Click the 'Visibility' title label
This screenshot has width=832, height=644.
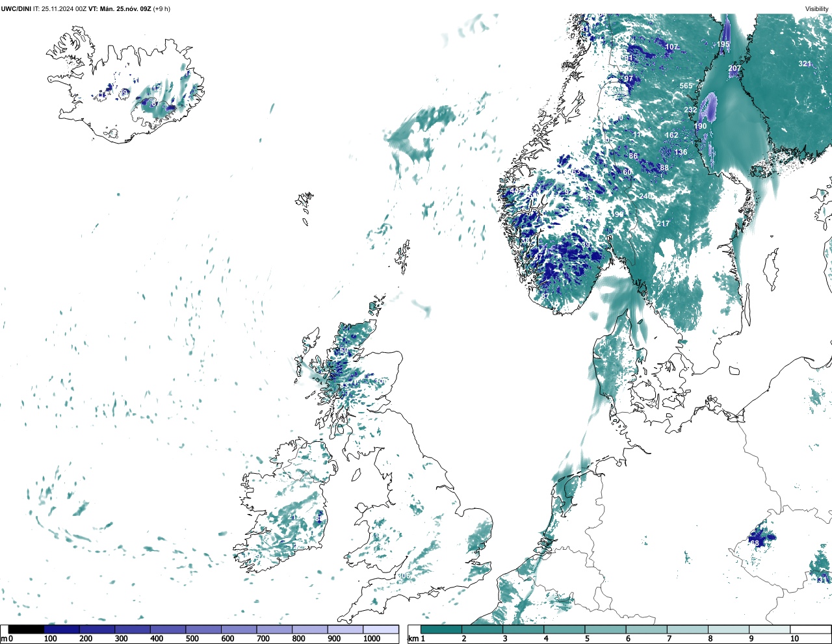pos(817,9)
